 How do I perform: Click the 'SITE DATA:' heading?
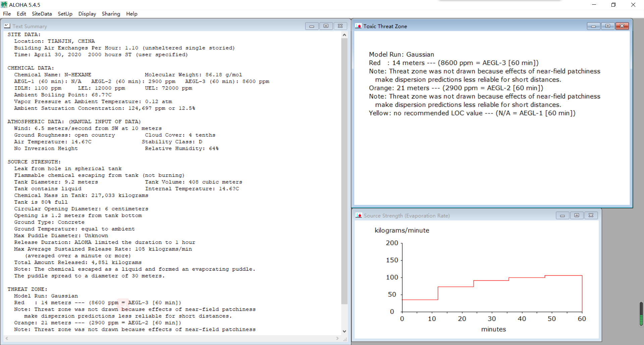tap(24, 34)
